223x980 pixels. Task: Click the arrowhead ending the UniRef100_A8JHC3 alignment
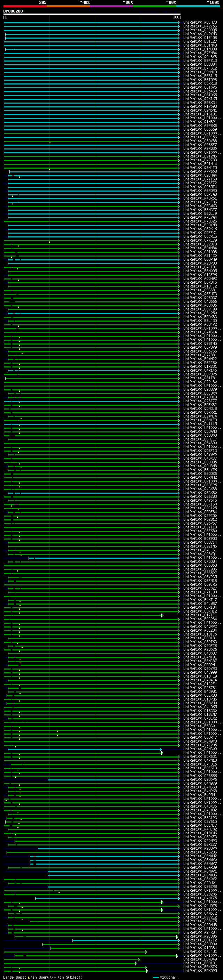click(178, 23)
